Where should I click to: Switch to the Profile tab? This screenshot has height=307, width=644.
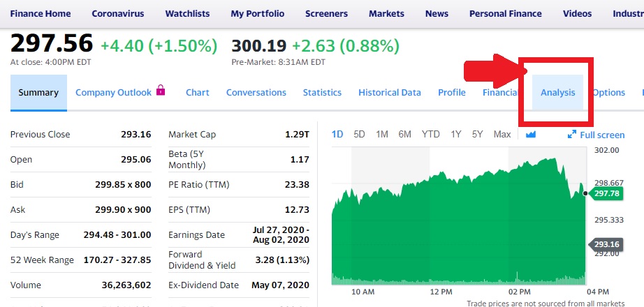tap(452, 93)
